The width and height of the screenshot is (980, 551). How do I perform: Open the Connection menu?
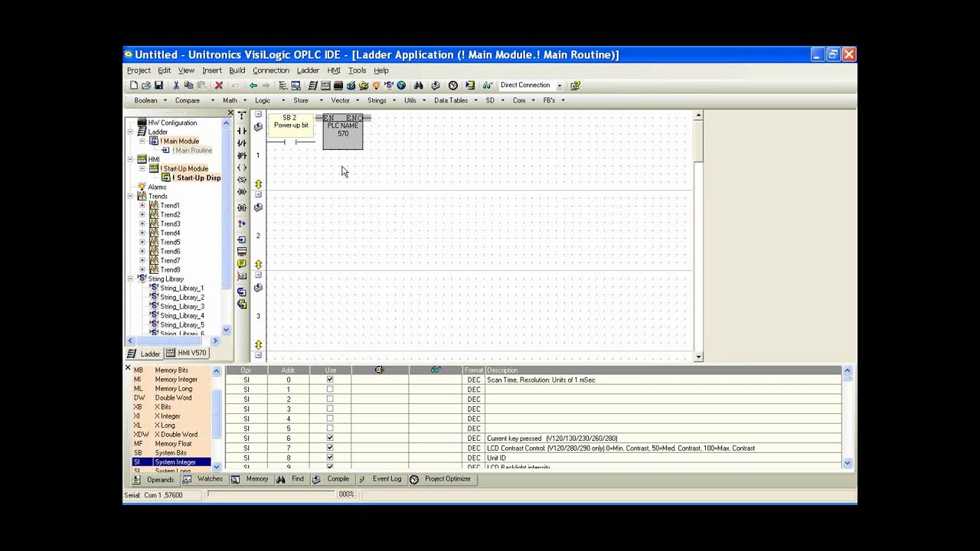click(271, 70)
